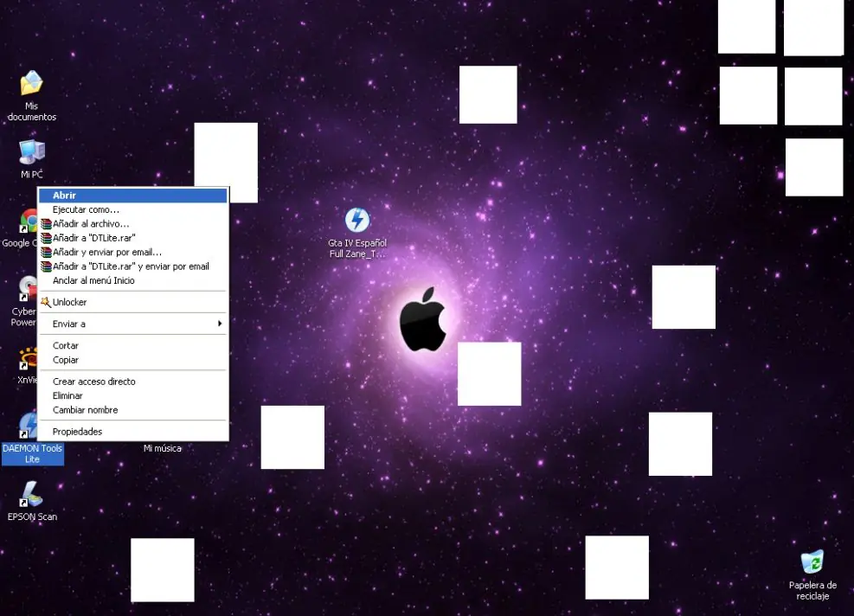Choose Copiar in the context menu
This screenshot has width=854, height=616.
(133, 360)
